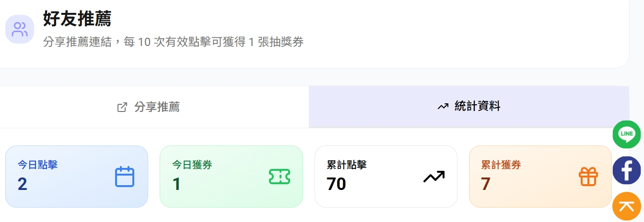Click the 累計點擊 label
644x222 pixels.
point(347,165)
